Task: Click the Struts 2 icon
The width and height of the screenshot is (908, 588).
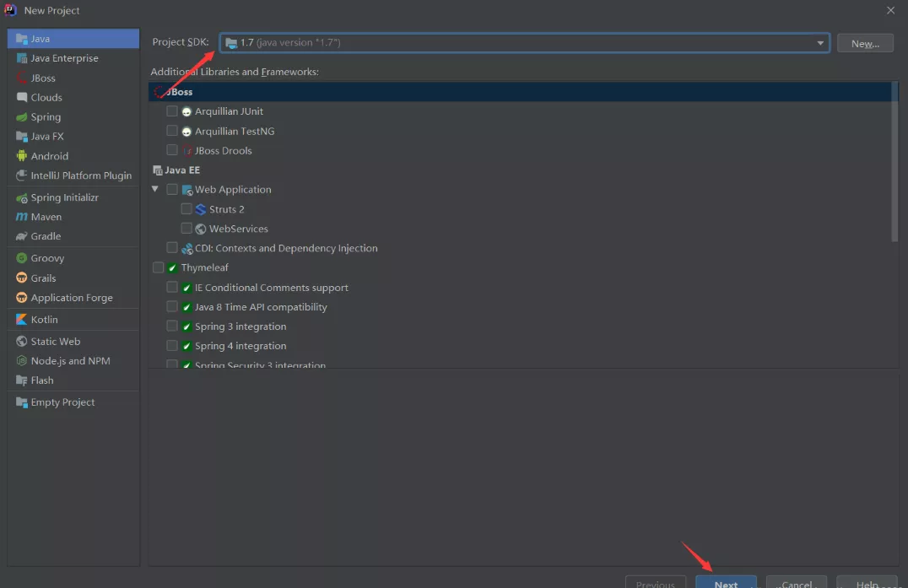Action: [201, 209]
